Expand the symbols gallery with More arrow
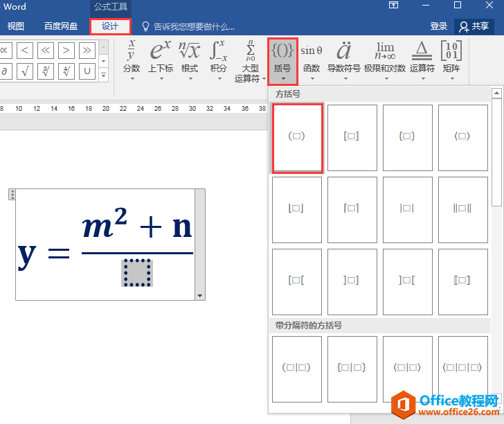The height and width of the screenshot is (424, 504). tap(104, 75)
